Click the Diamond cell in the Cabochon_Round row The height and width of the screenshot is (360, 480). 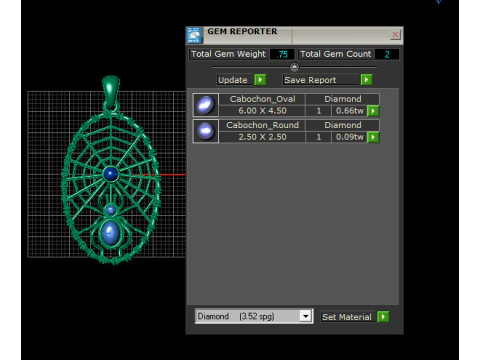click(x=343, y=125)
